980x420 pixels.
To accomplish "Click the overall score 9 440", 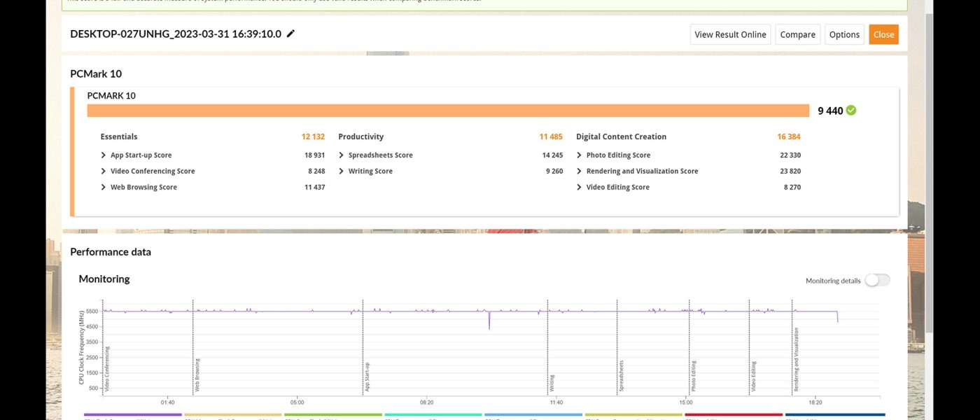I will [830, 111].
